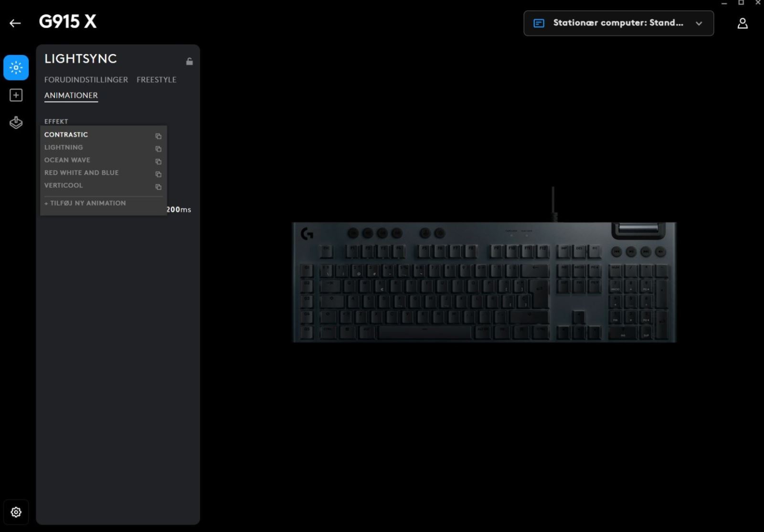764x532 pixels.
Task: Pick the VERTICOOL effect
Action: (x=64, y=185)
